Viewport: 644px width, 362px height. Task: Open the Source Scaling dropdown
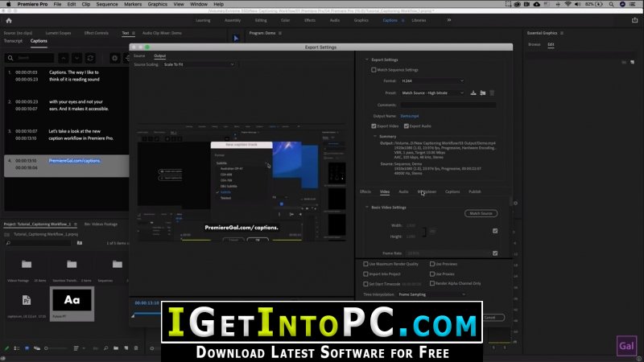coord(199,64)
